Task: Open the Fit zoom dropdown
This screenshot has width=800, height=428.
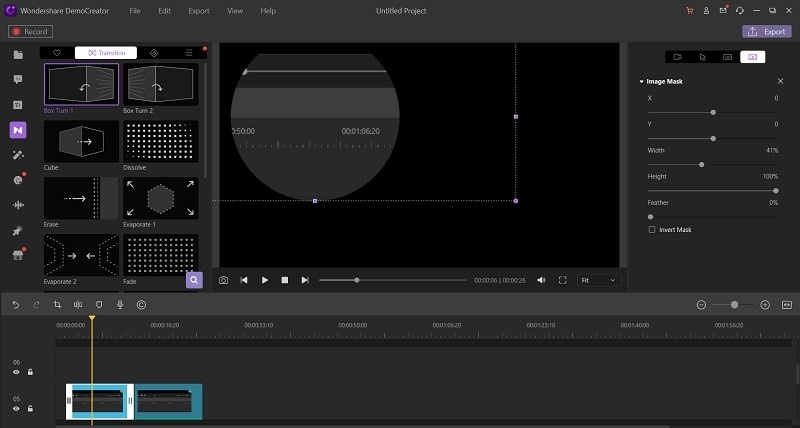Action: tap(598, 280)
